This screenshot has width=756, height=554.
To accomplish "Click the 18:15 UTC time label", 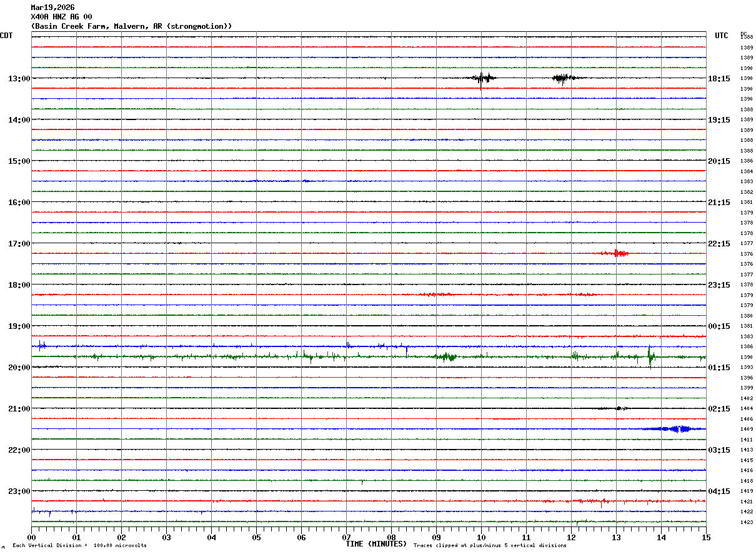I will pos(719,79).
